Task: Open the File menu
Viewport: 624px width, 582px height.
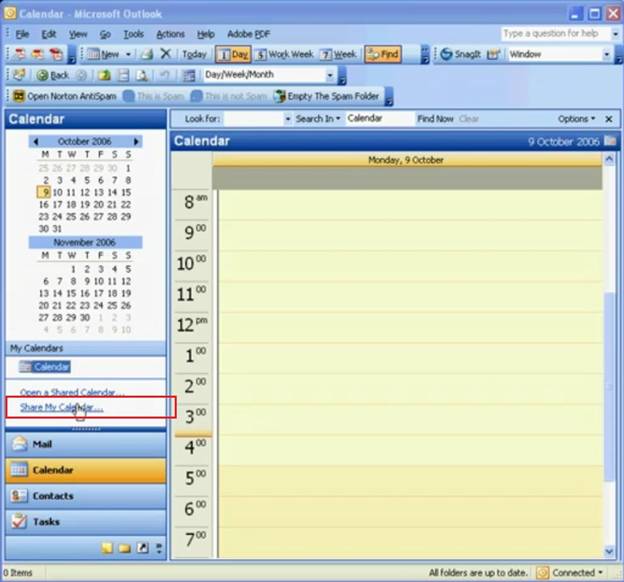Action: 22,34
